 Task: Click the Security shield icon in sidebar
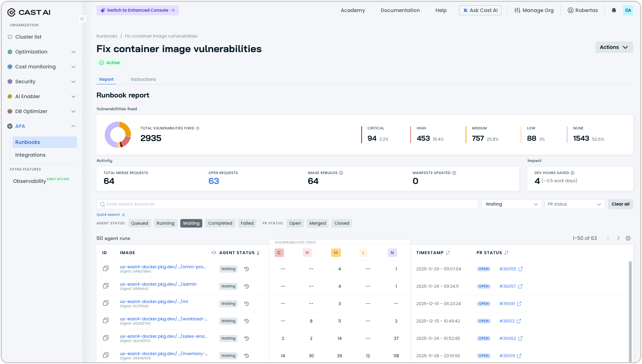pyautogui.click(x=10, y=82)
